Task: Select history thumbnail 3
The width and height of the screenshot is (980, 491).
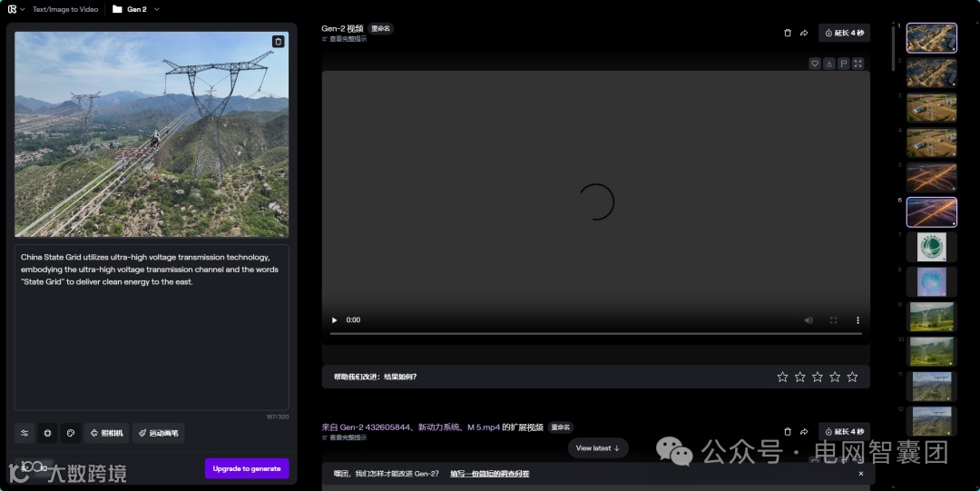Action: coord(931,108)
